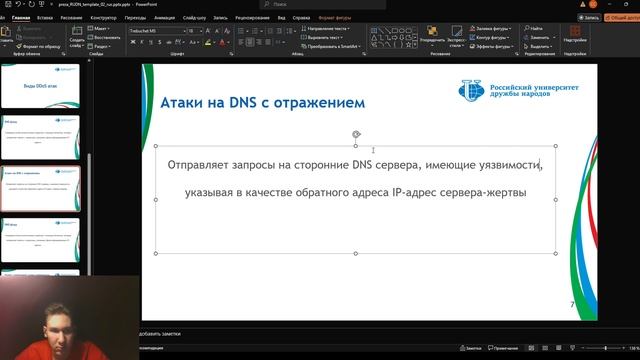
Task: Toggle center text alignment
Action: (250, 42)
